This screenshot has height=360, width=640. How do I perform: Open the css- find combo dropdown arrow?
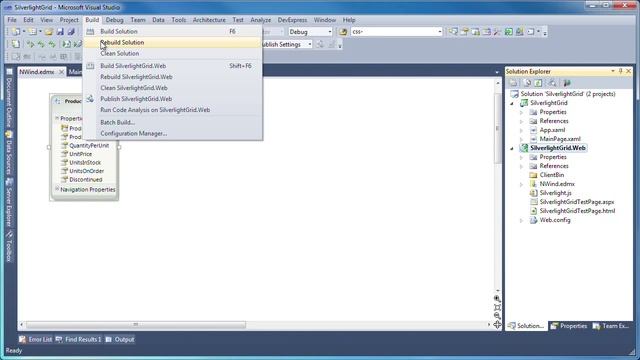click(x=440, y=31)
